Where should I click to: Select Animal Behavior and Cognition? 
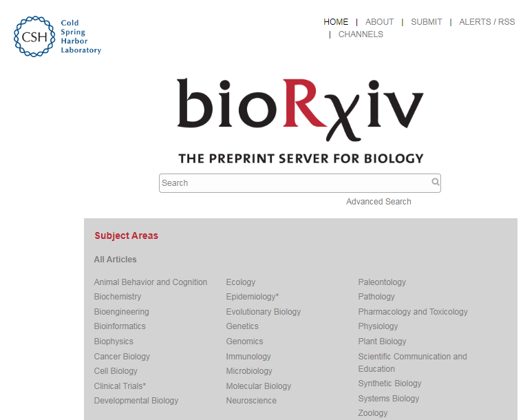pyautogui.click(x=151, y=282)
